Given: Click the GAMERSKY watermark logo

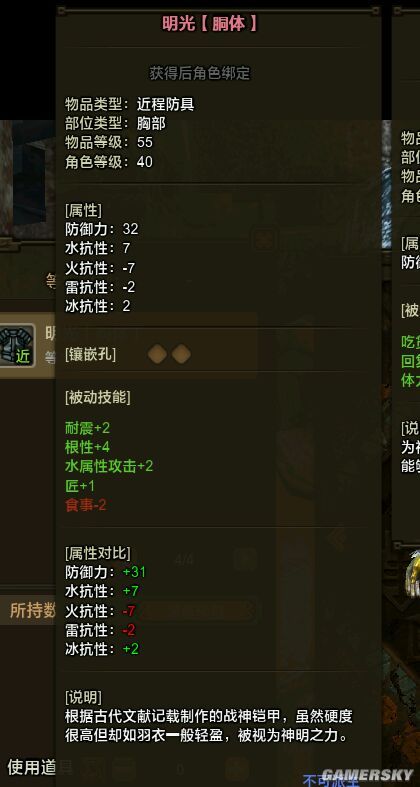Looking at the screenshot, I should click(367, 774).
